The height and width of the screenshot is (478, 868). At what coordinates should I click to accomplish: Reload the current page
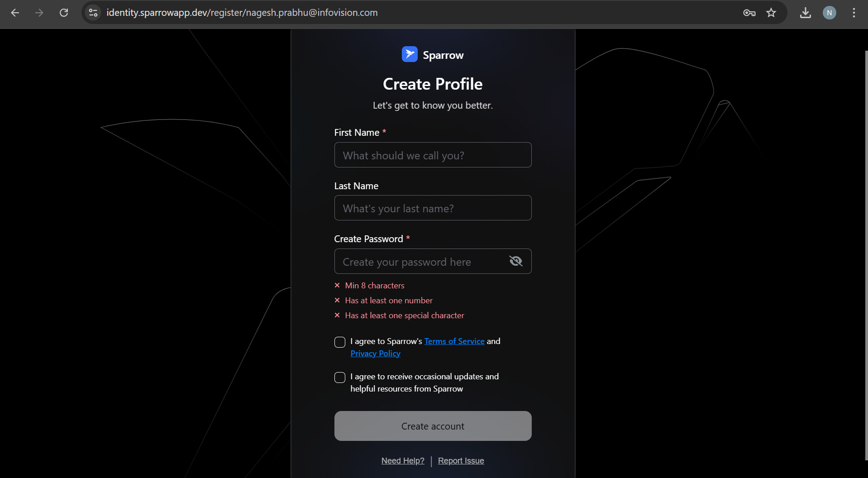pyautogui.click(x=64, y=13)
